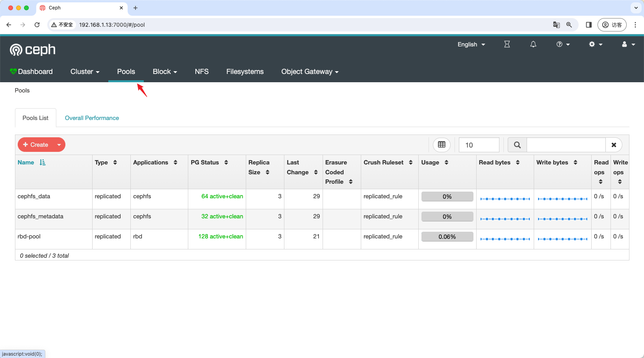Open notifications bell icon
Screen dimensions: 644x358
coord(533,44)
